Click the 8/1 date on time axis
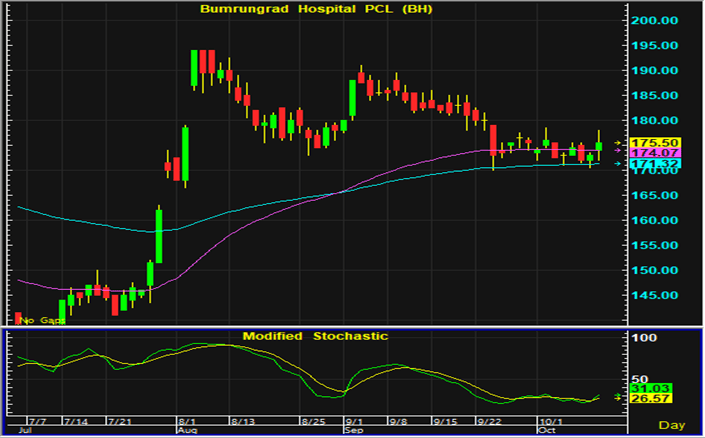 coord(186,422)
